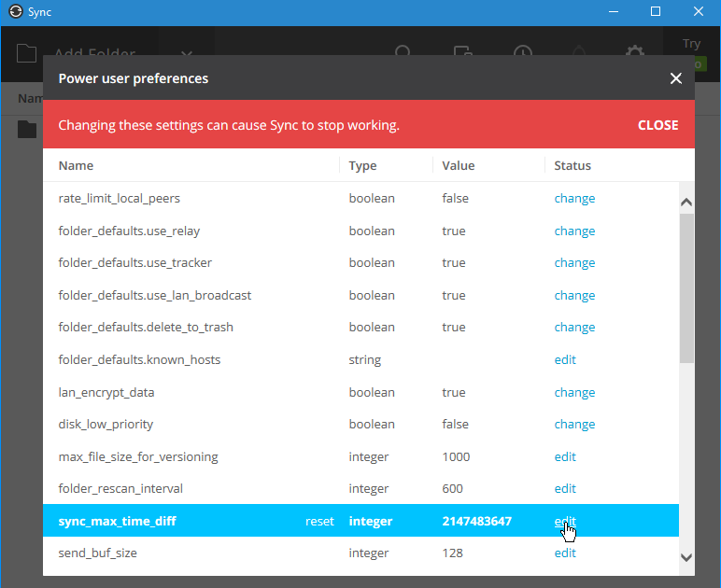Click the Status column header
721x588 pixels.
[x=573, y=165]
